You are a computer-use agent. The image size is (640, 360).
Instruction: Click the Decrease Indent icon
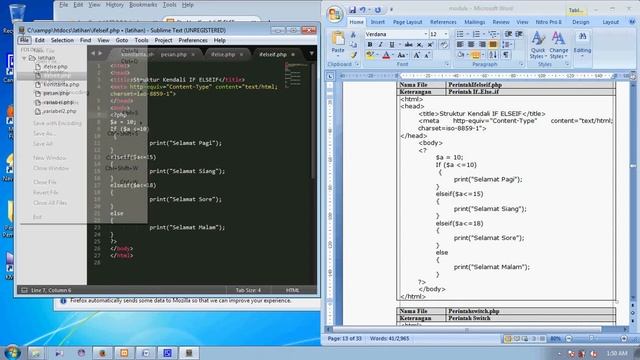(508, 34)
